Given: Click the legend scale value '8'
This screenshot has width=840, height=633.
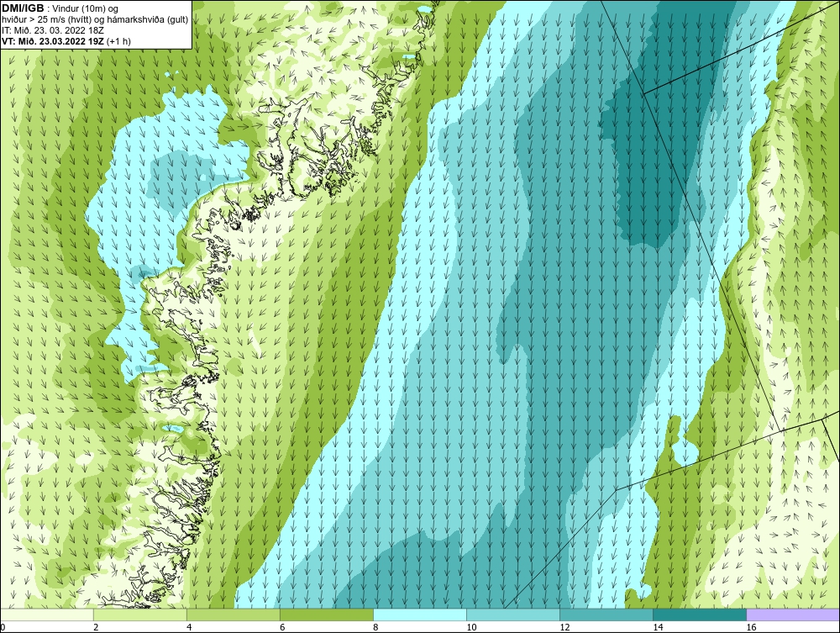Looking at the screenshot, I should 375,627.
